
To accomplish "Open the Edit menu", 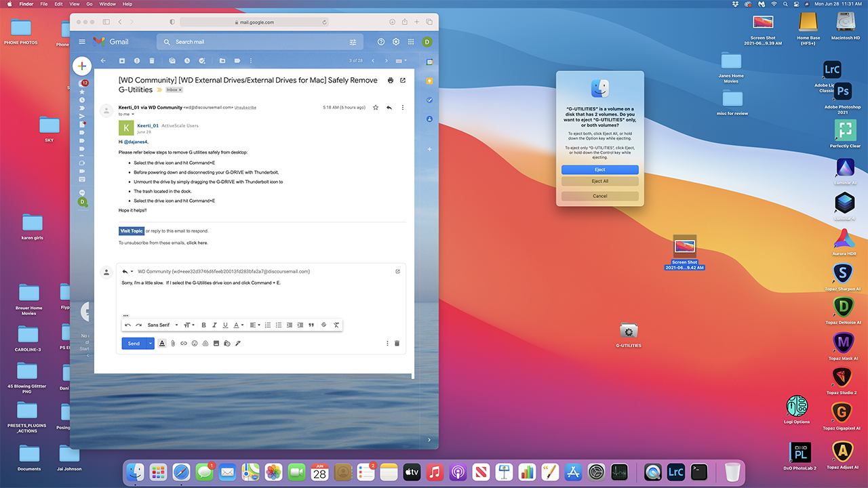I will [58, 4].
